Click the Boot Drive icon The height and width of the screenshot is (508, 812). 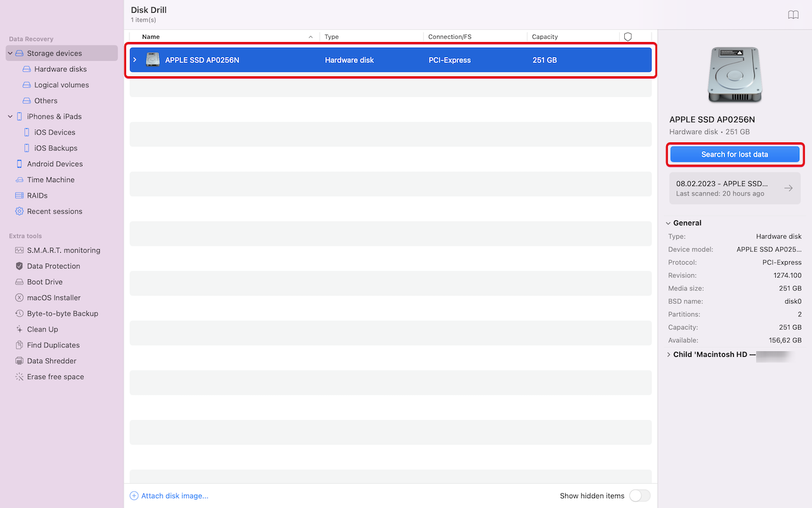19,282
